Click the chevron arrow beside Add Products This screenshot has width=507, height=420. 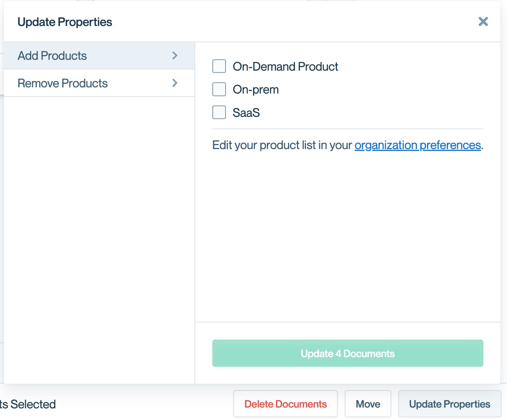click(175, 56)
